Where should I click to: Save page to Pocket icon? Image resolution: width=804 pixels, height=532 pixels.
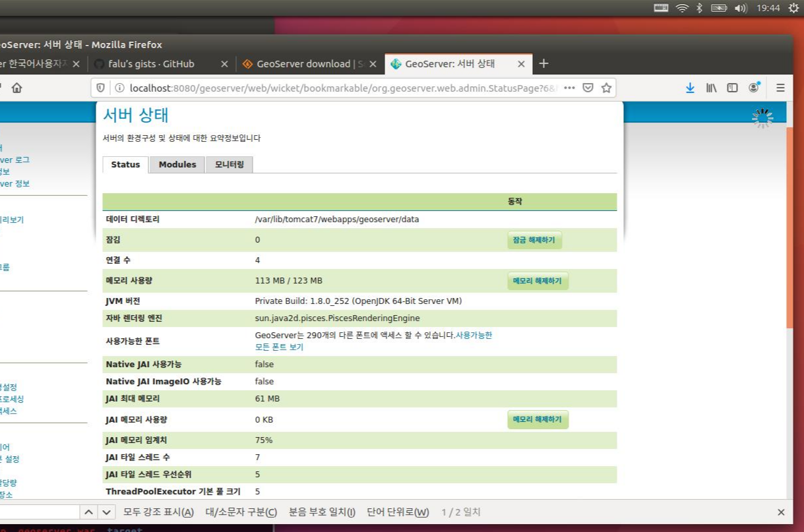pos(588,88)
